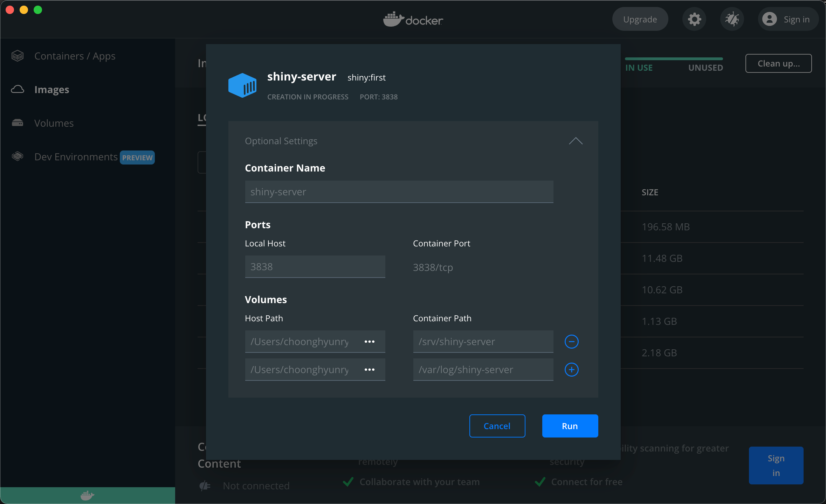Edit the /srv/shiny-server container path field
This screenshot has height=504, width=826.
(x=483, y=342)
